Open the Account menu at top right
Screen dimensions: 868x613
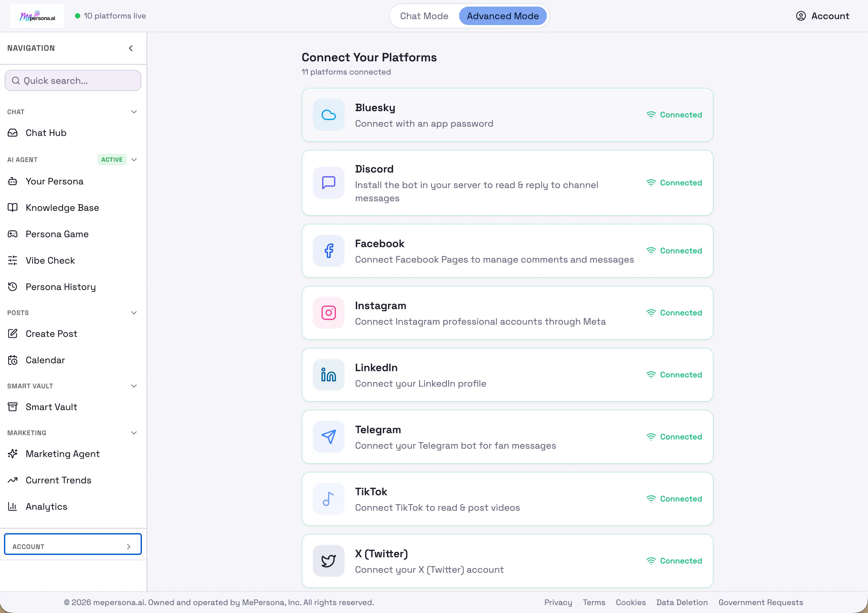pyautogui.click(x=822, y=16)
